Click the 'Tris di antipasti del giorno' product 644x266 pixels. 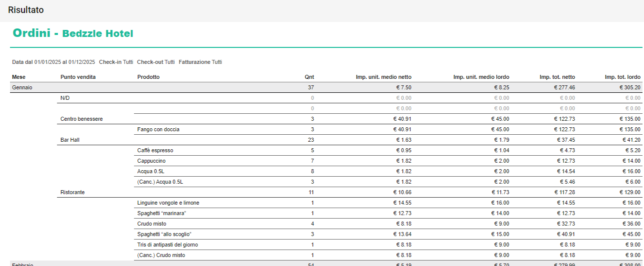(167, 245)
